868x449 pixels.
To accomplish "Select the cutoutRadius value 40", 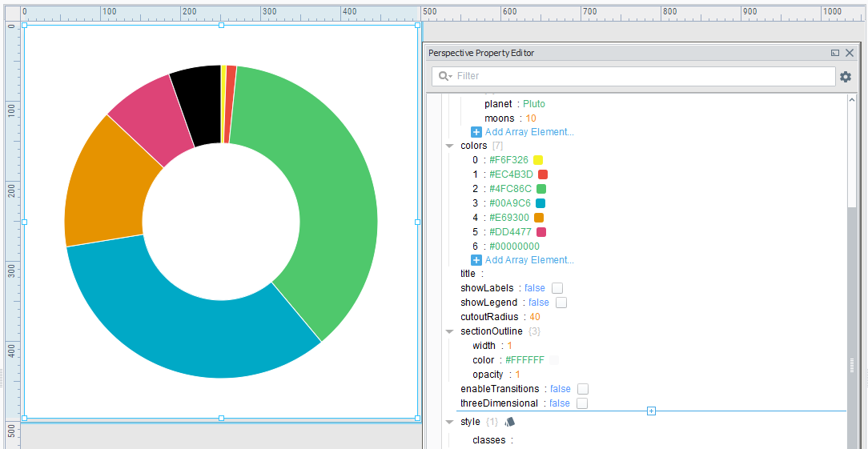I will [535, 317].
